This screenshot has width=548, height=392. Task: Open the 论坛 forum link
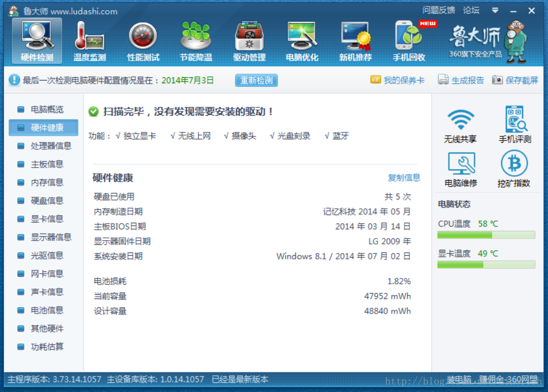[471, 10]
